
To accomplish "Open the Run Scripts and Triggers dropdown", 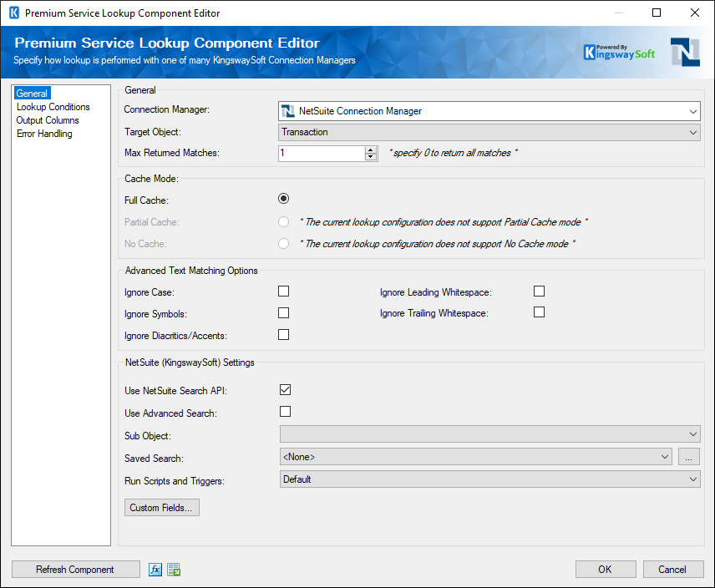I will tap(489, 479).
